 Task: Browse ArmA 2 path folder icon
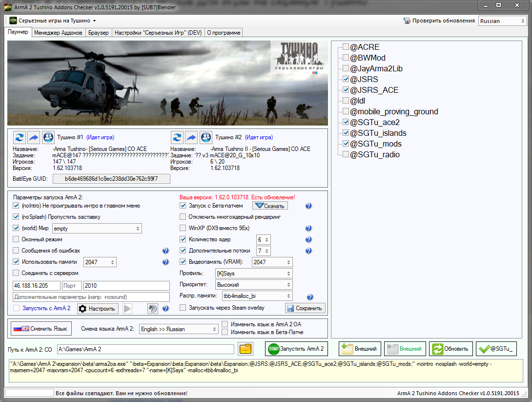click(246, 349)
